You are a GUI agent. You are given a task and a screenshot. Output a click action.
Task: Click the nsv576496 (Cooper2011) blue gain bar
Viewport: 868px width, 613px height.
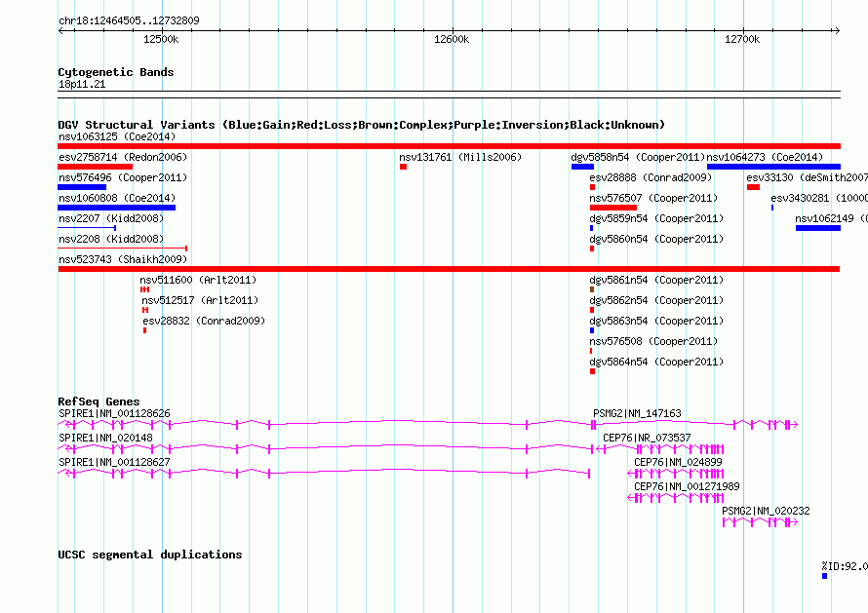coord(82,187)
